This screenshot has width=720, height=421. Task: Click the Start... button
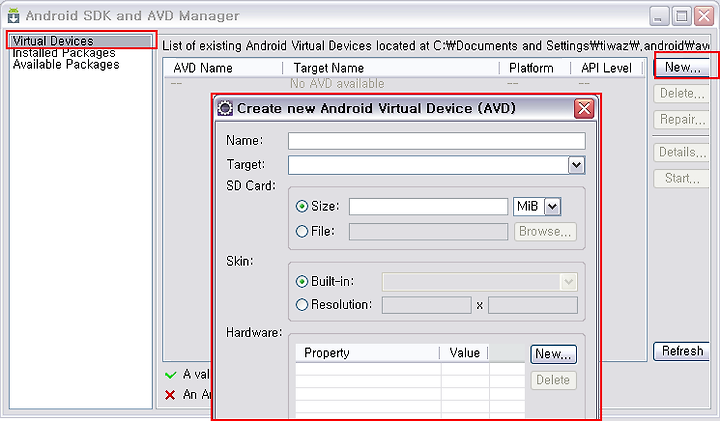682,179
